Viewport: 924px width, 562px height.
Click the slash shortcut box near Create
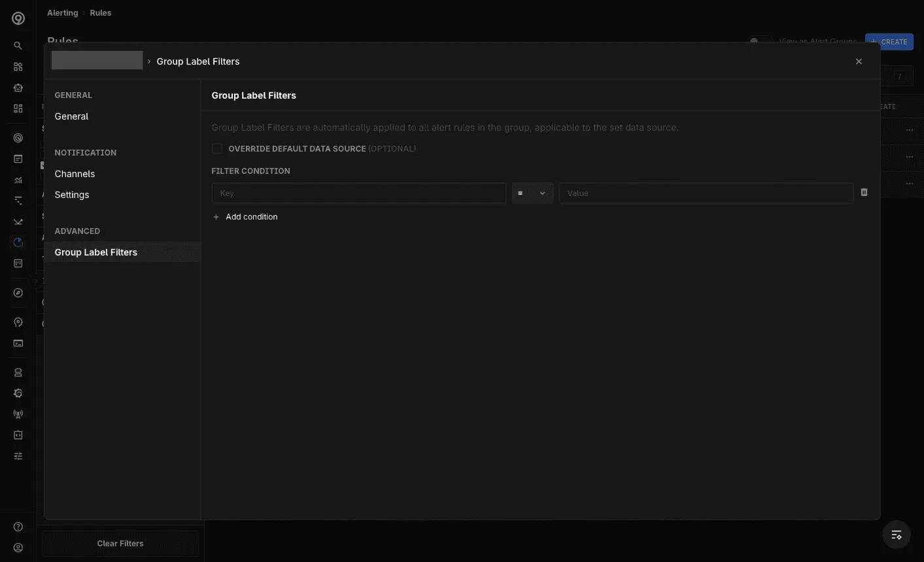pyautogui.click(x=900, y=76)
